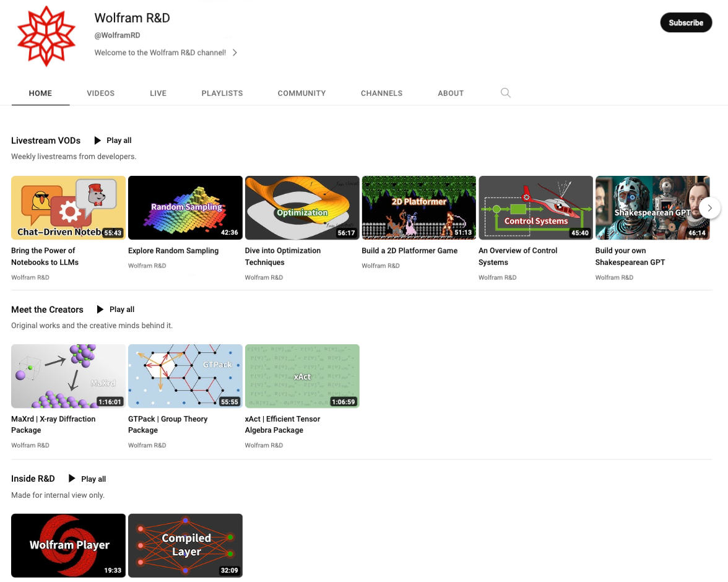Open the ABOUT tab

(451, 93)
